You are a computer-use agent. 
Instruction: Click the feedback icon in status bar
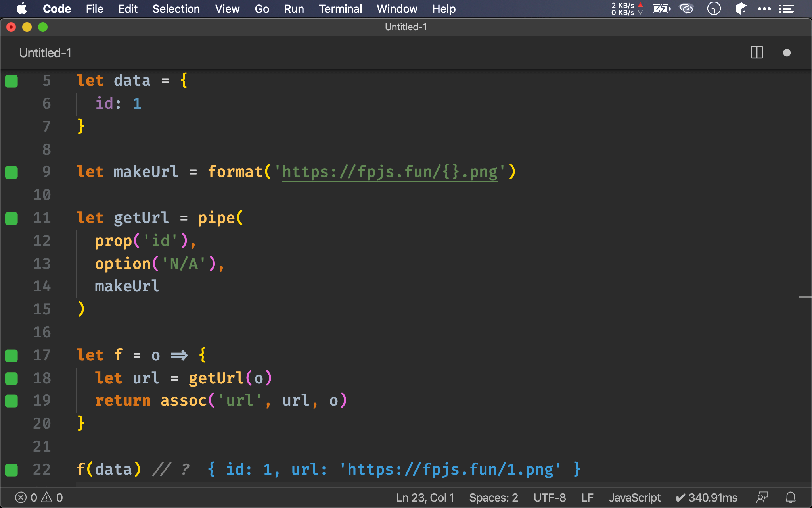(x=762, y=498)
